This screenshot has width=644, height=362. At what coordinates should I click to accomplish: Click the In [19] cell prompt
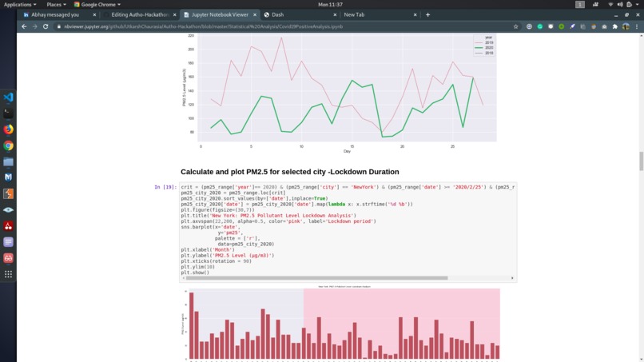[x=165, y=187]
